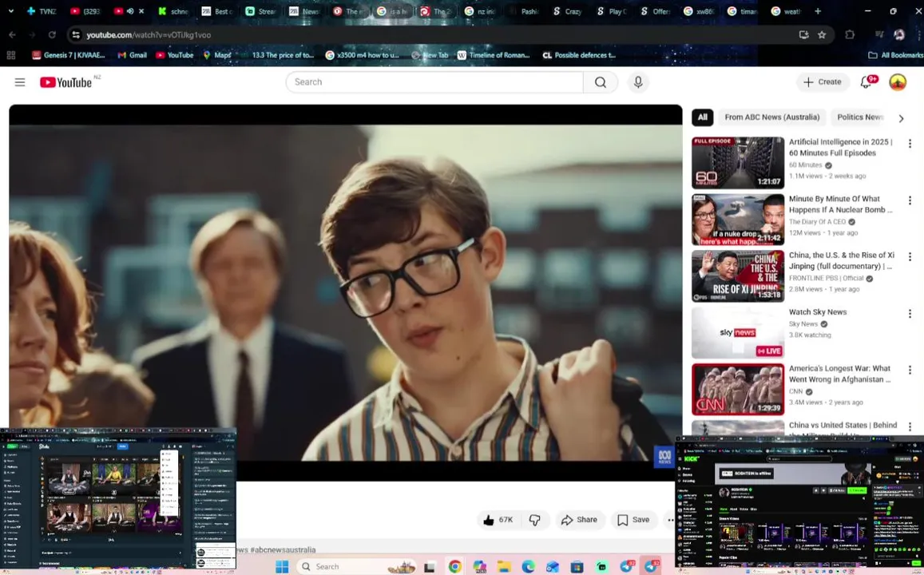Image resolution: width=924 pixels, height=575 pixels.
Task: View site information icon left of the URL
Action: point(75,35)
